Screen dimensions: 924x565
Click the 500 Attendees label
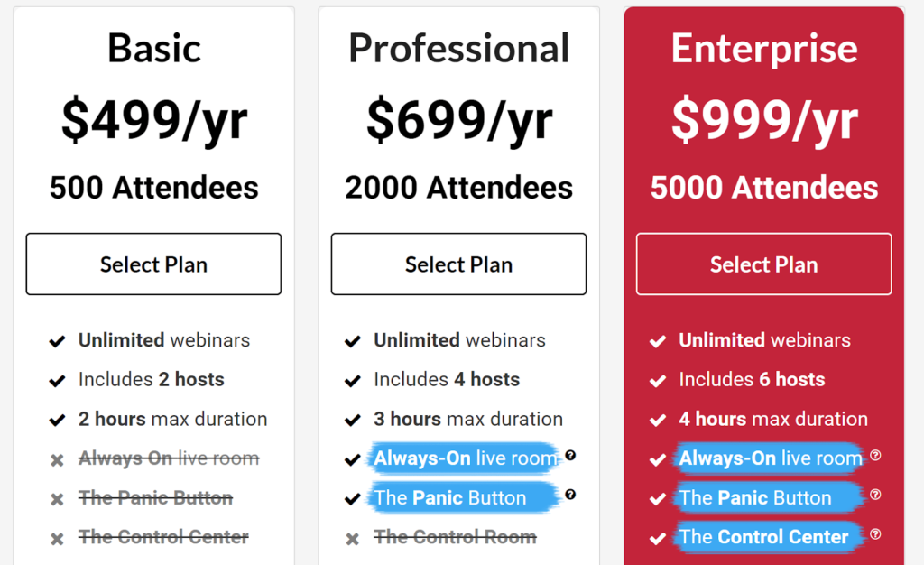(x=153, y=188)
